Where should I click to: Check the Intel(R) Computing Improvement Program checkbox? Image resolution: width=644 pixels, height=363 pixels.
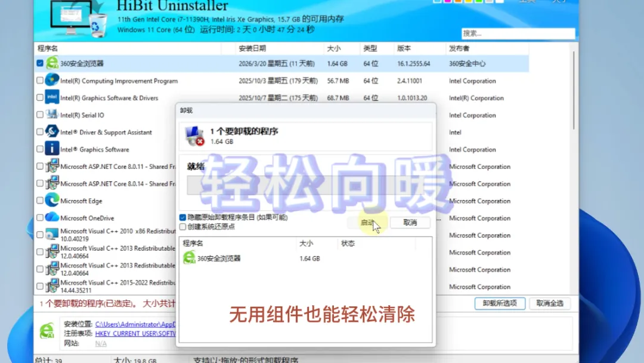(x=40, y=81)
